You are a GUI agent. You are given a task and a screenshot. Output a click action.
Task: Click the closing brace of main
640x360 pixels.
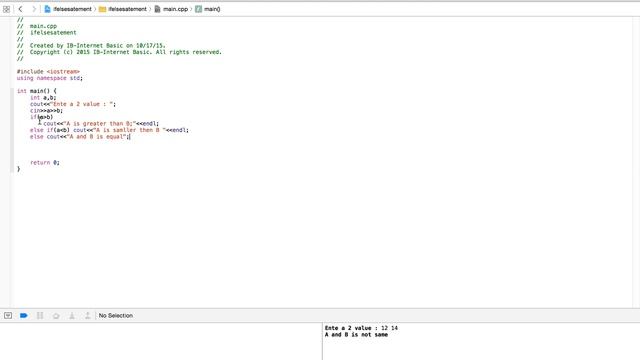coord(18,169)
